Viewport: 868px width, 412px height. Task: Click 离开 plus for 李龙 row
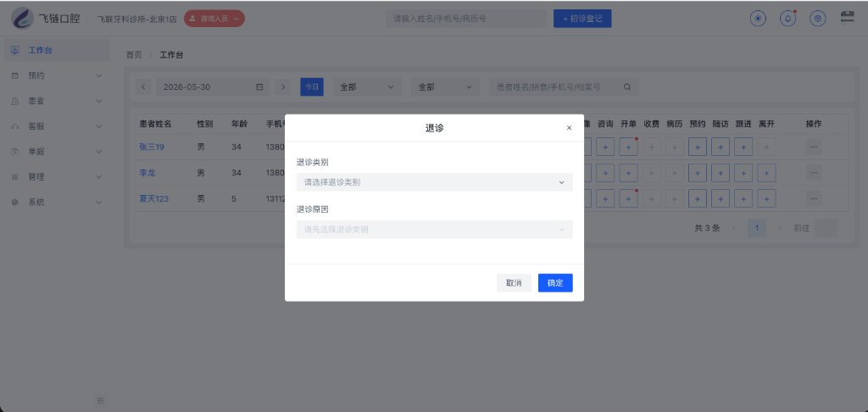(766, 173)
